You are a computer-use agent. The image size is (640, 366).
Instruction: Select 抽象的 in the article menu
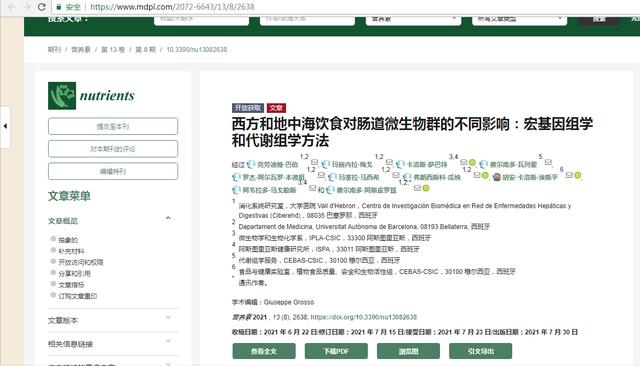(68, 240)
